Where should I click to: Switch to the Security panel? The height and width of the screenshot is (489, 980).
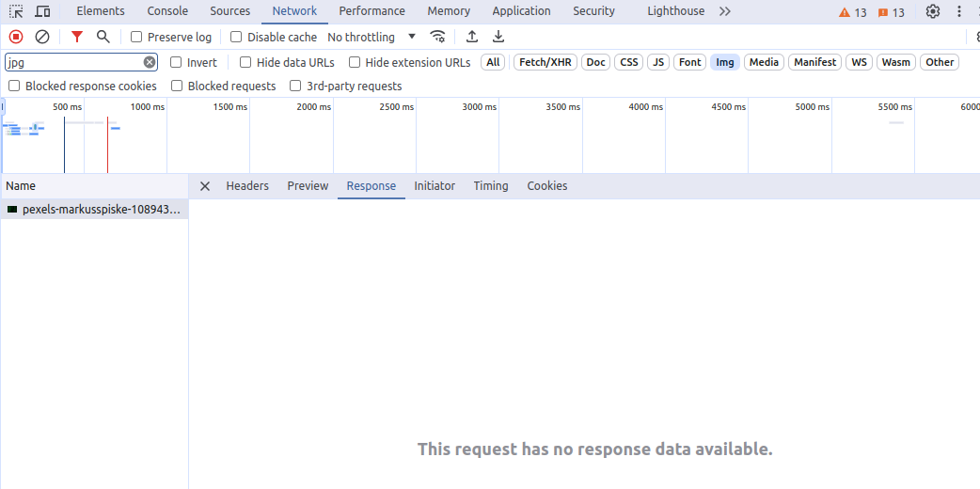click(593, 11)
